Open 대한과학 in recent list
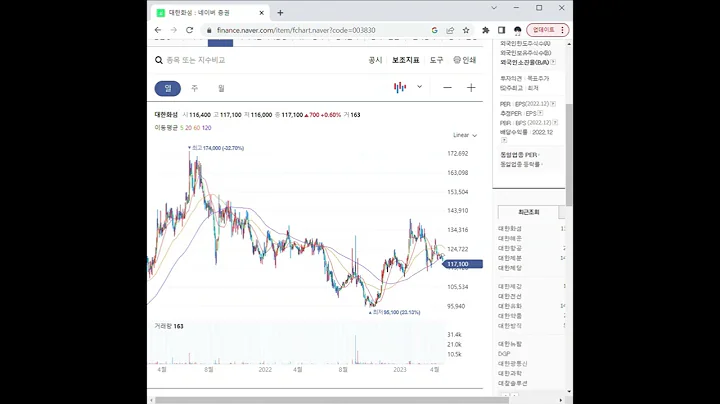 coord(510,374)
